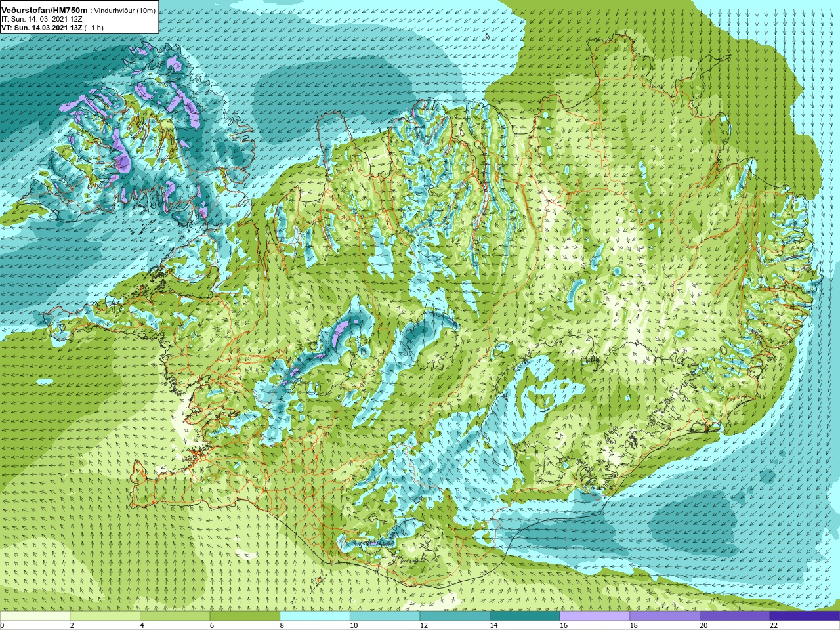Click the legend scale value '12'
The width and height of the screenshot is (840, 630).
[424, 625]
